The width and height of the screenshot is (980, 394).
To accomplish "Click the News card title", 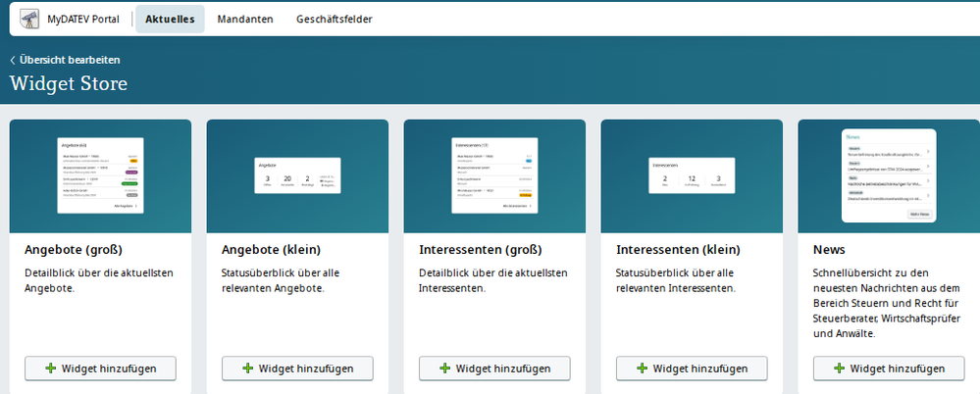I will (830, 250).
